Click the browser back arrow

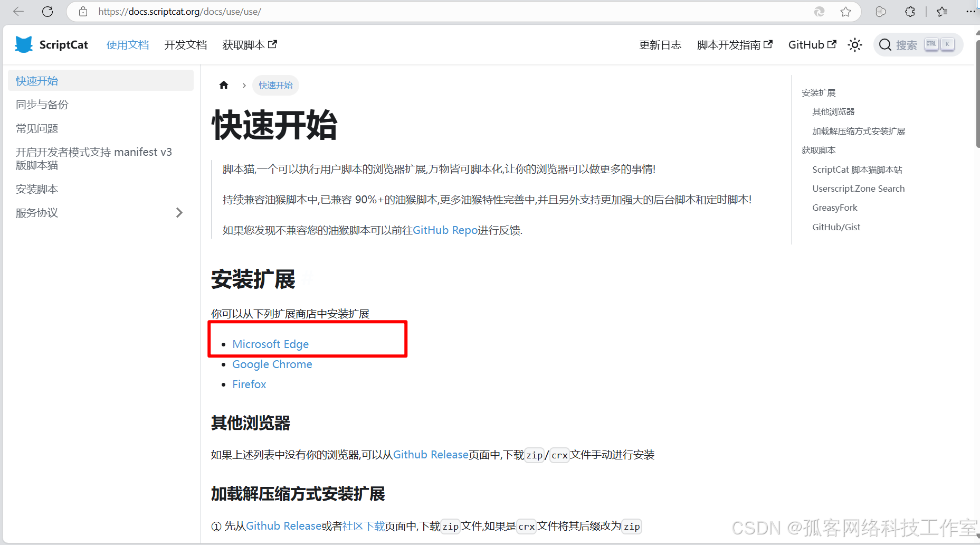(x=18, y=12)
